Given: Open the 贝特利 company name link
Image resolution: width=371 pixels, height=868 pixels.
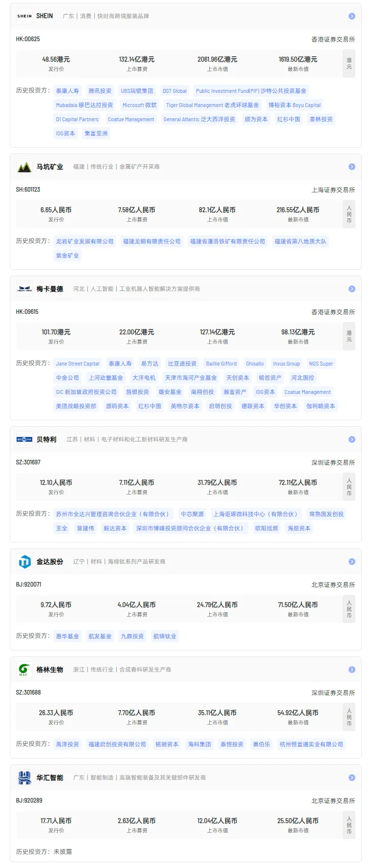Looking at the screenshot, I should coord(46,439).
